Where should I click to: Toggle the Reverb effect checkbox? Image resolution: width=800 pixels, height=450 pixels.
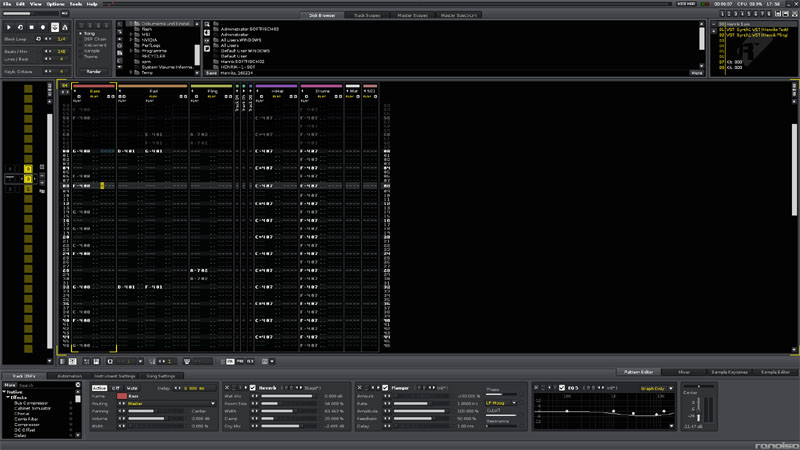tap(253, 388)
